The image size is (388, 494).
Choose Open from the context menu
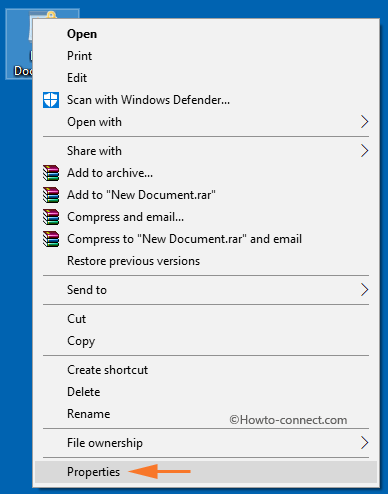[x=206, y=34]
